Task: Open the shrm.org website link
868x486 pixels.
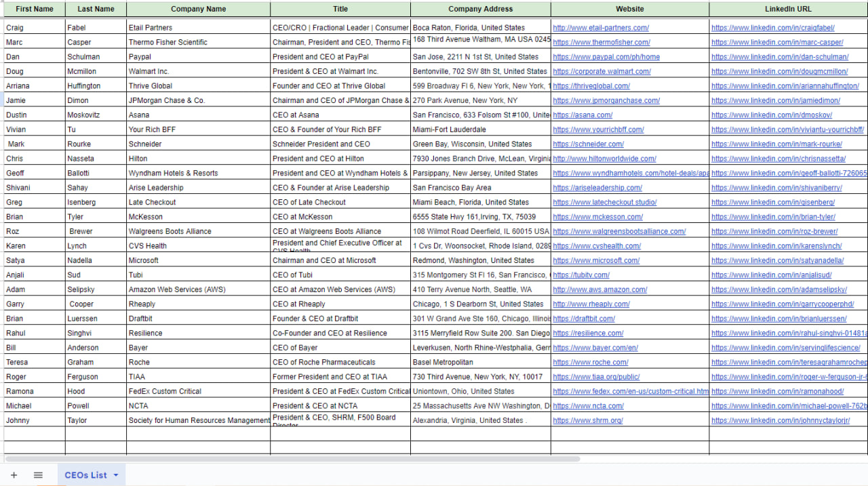Action: (x=588, y=421)
